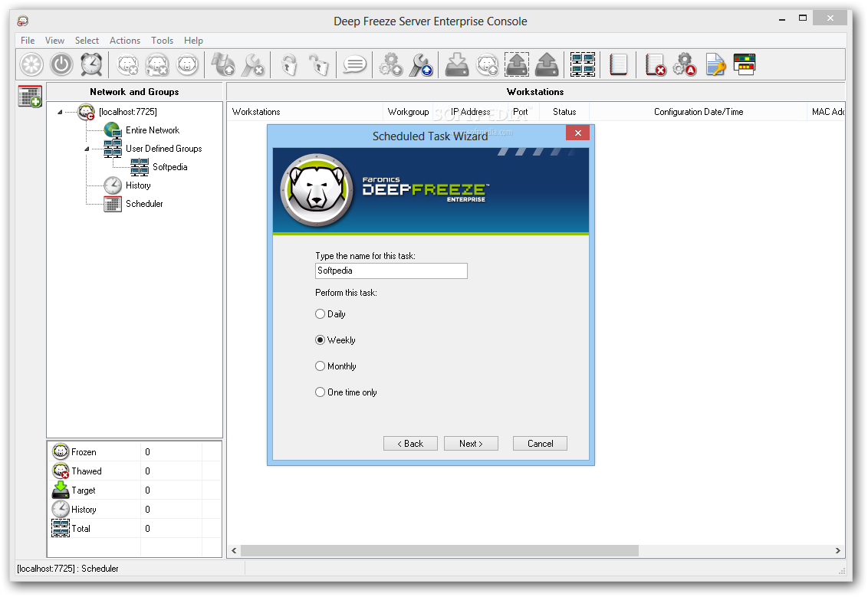This screenshot has width=868, height=597.
Task: Click the Thawed row in summary
Action: tap(134, 471)
